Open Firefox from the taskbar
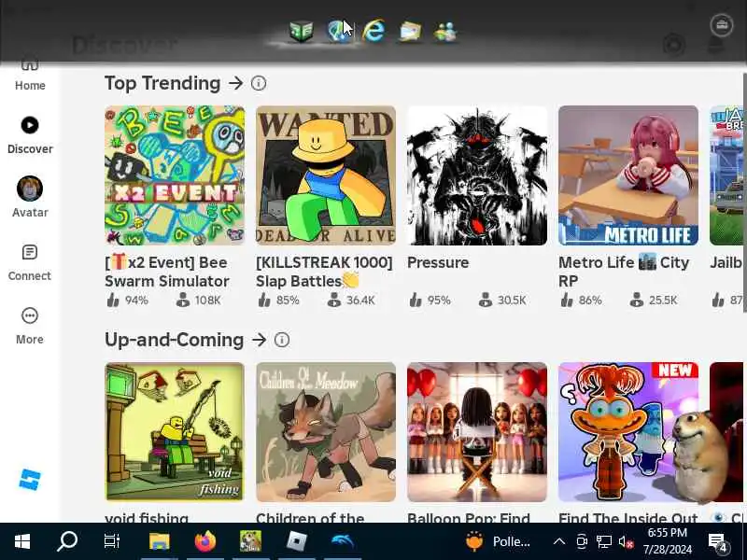 click(204, 541)
